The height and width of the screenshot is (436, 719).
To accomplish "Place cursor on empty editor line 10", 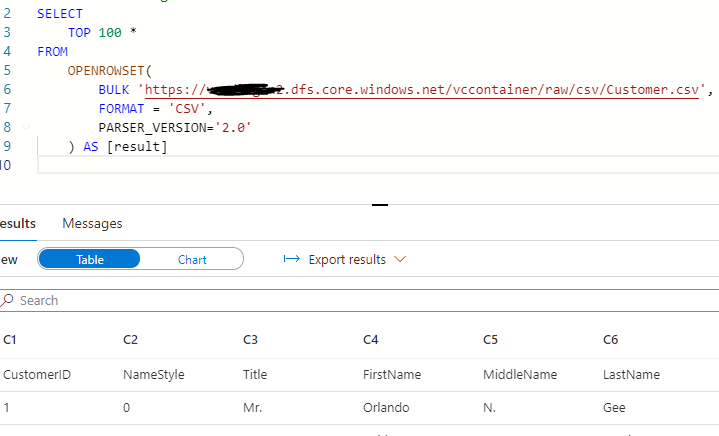I will 378,165.
